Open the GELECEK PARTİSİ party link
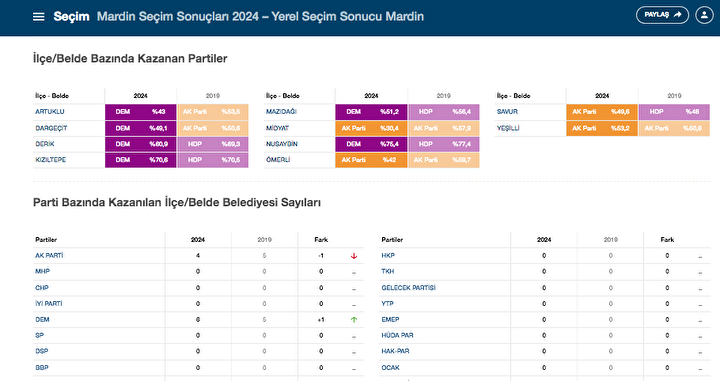This screenshot has height=381, width=720. pos(408,288)
